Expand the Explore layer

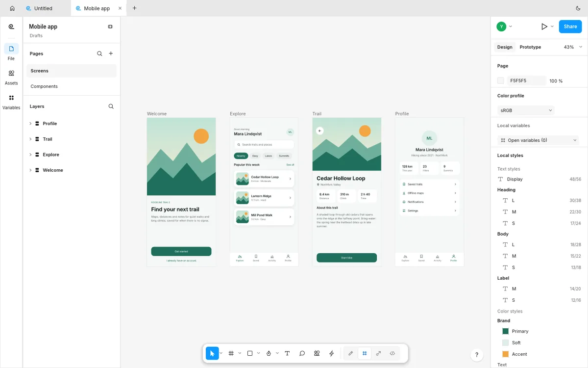(30, 155)
